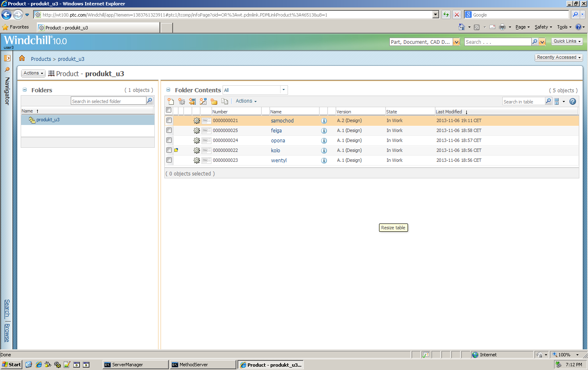Open the folder table Actions dropdown

246,101
